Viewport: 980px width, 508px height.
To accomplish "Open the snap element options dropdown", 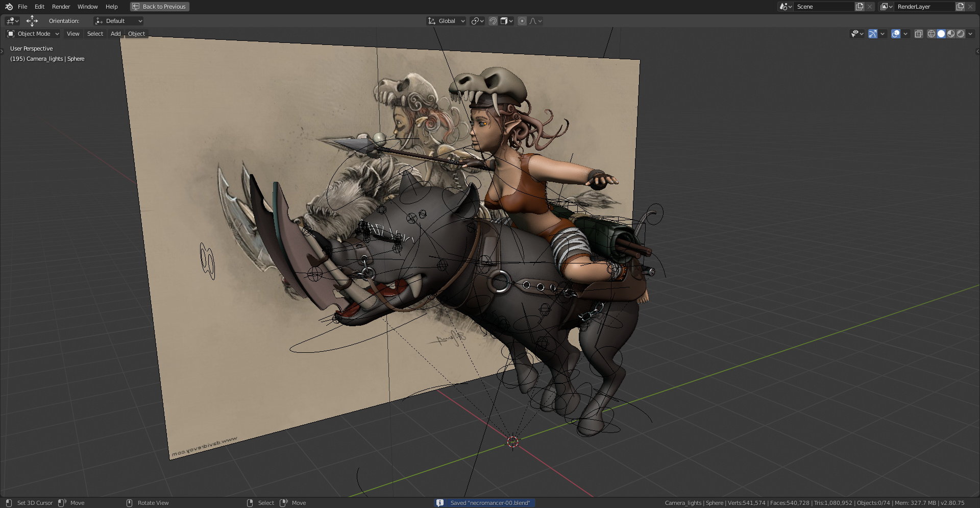I will [x=506, y=21].
